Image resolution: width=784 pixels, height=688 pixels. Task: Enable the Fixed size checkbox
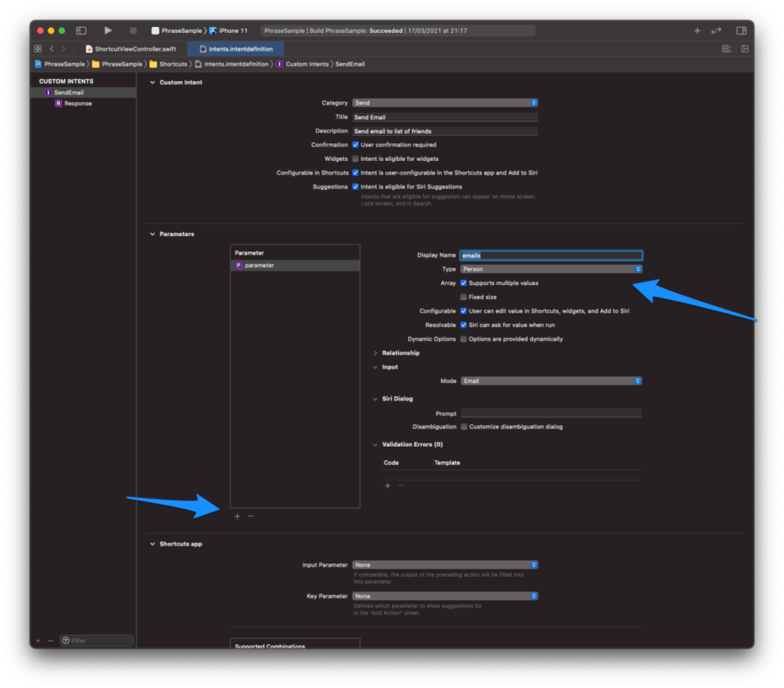click(x=463, y=296)
